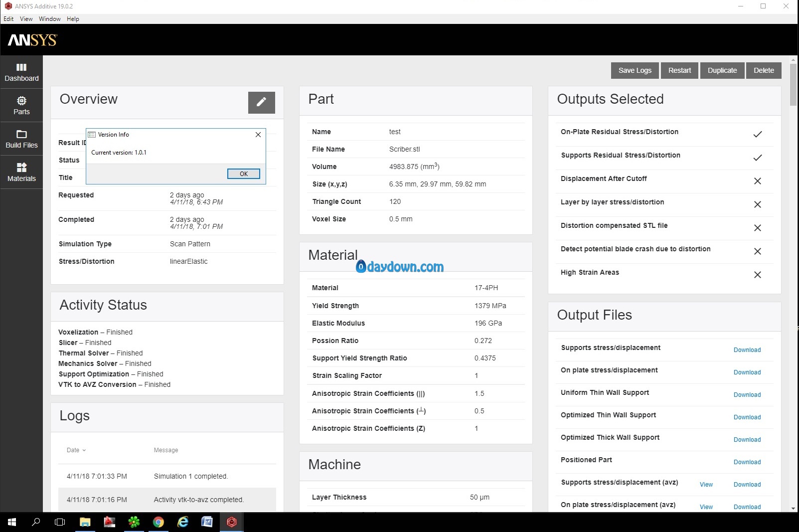
Task: Open the red application icon next to File Explorer
Action: [110, 522]
